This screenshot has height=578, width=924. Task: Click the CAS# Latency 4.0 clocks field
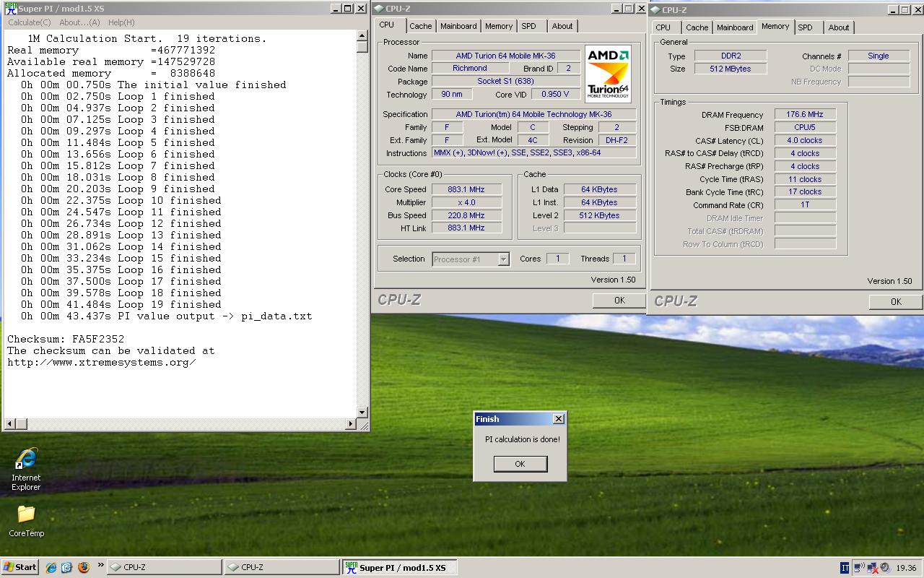(x=805, y=140)
